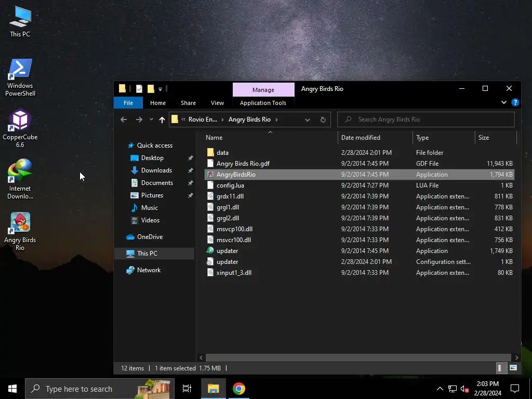Launch Windows PowerShell desktop shortcut
The image size is (532, 399).
coord(20,77)
